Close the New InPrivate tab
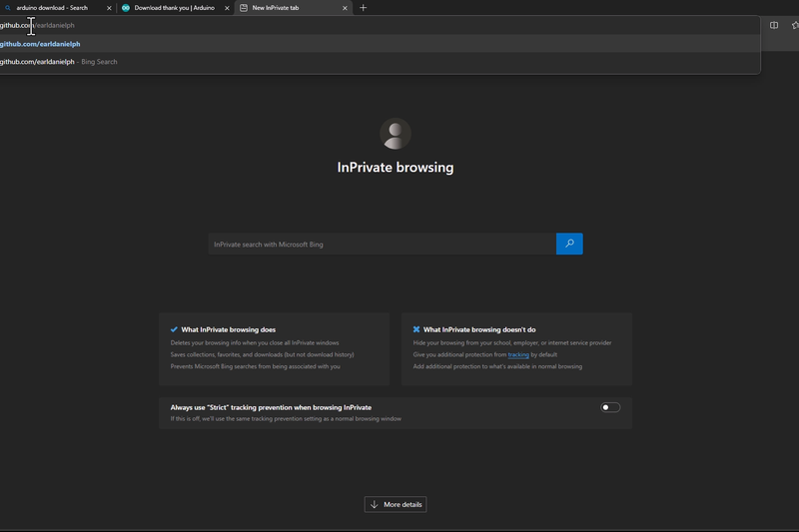 (x=345, y=8)
